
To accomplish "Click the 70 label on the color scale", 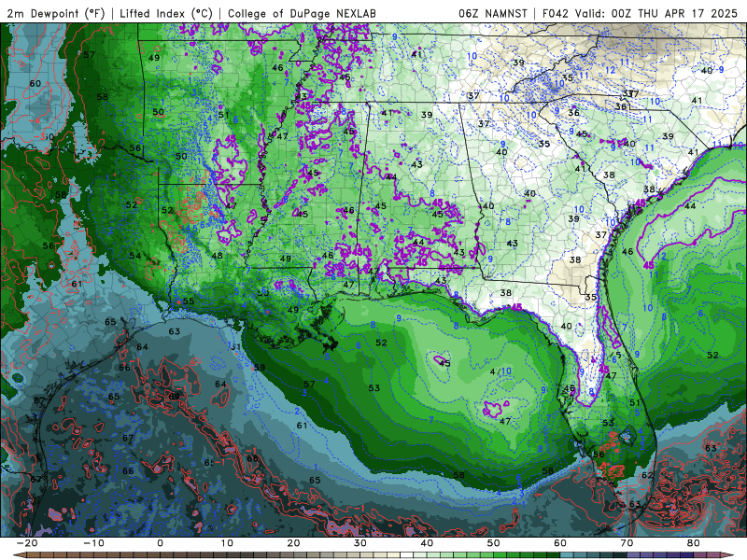I will tap(627, 543).
